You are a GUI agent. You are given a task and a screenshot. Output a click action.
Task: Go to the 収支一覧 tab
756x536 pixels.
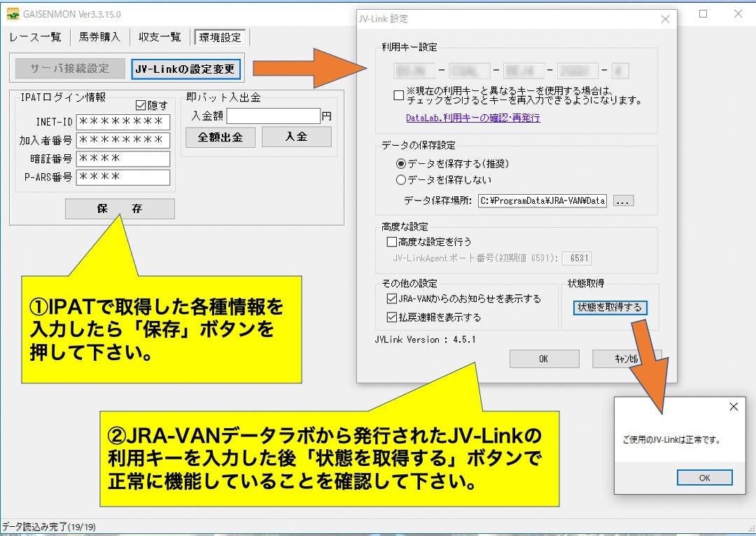[160, 37]
